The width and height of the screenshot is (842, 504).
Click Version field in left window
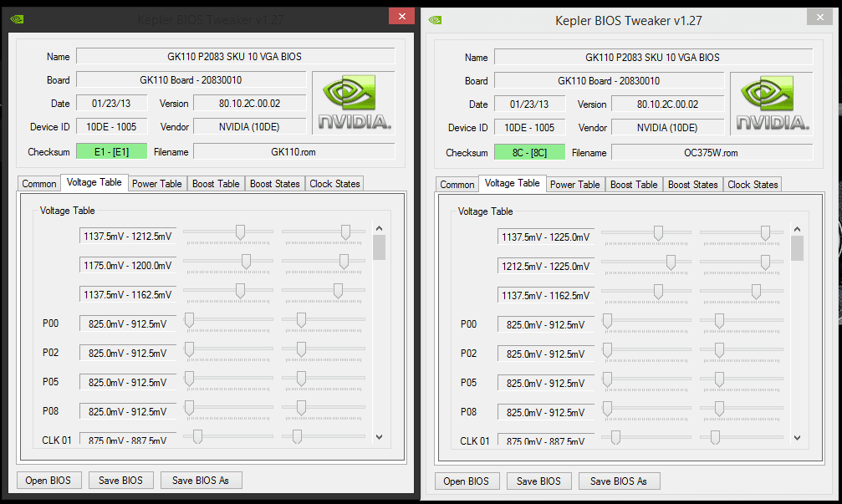pos(250,104)
